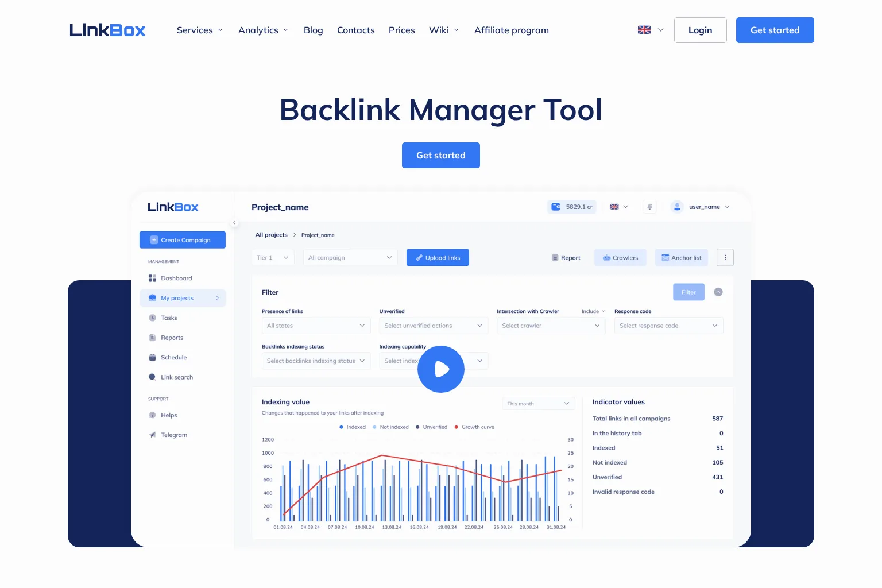Click the notification bell icon
The width and height of the screenshot is (882, 588).
pos(649,207)
